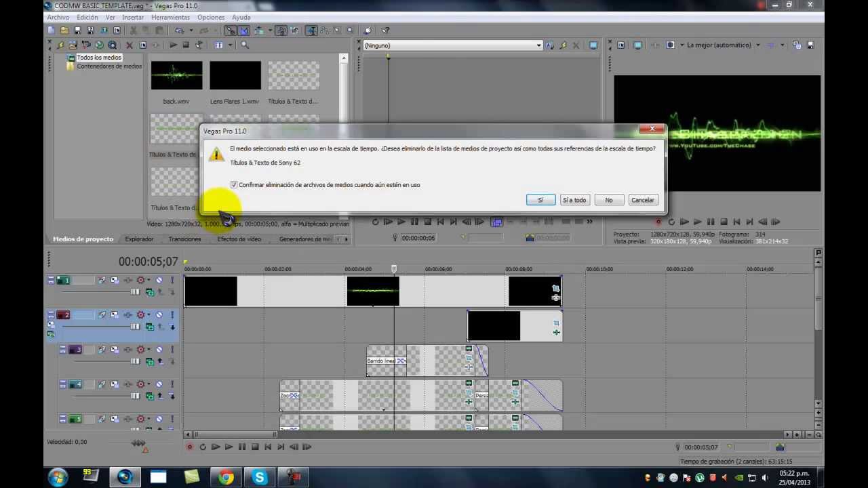Click the Sí button in dialog
868x488 pixels.
(540, 200)
